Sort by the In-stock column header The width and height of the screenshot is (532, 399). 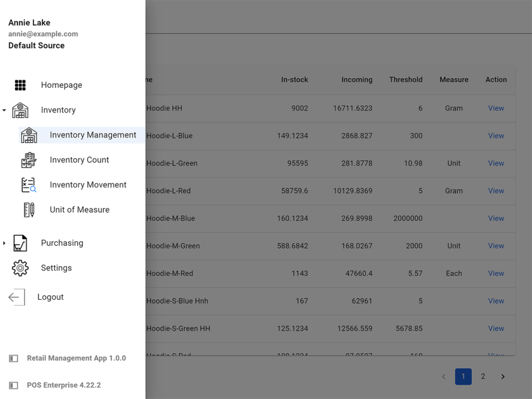(x=294, y=79)
